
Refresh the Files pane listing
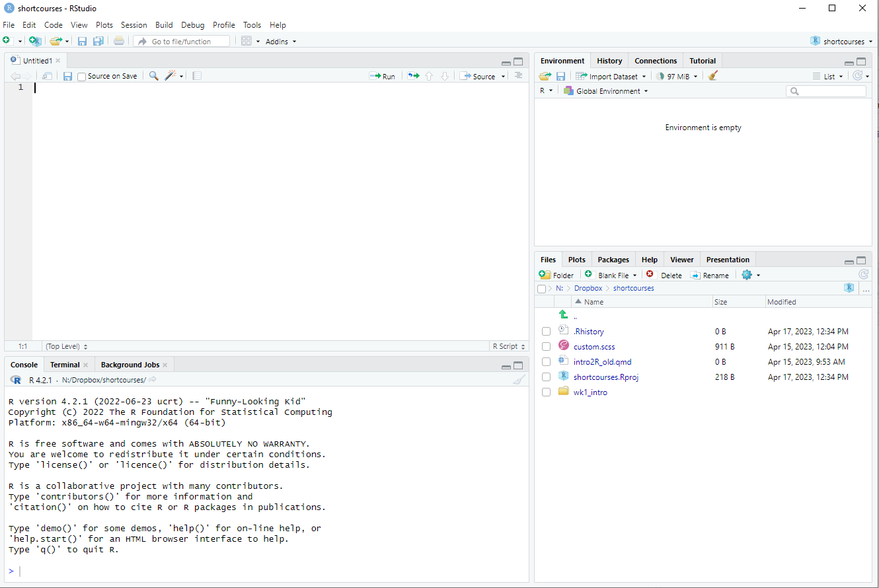pyautogui.click(x=863, y=275)
